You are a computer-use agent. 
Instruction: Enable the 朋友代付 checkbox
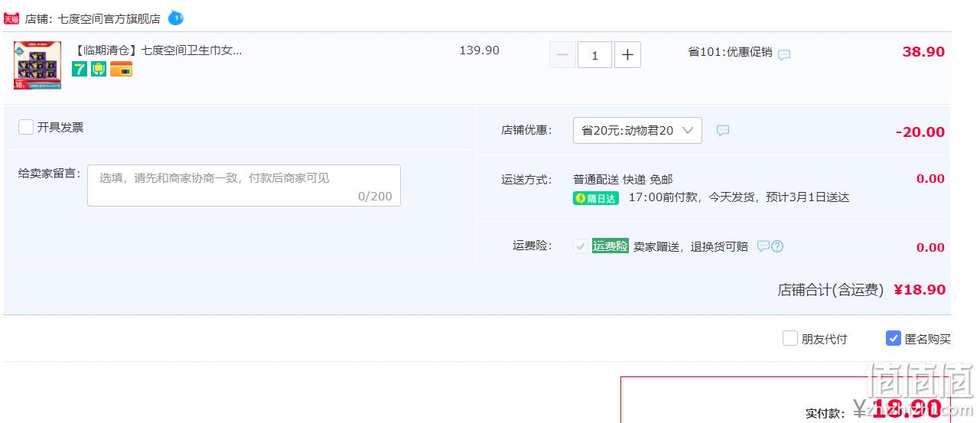click(x=790, y=338)
